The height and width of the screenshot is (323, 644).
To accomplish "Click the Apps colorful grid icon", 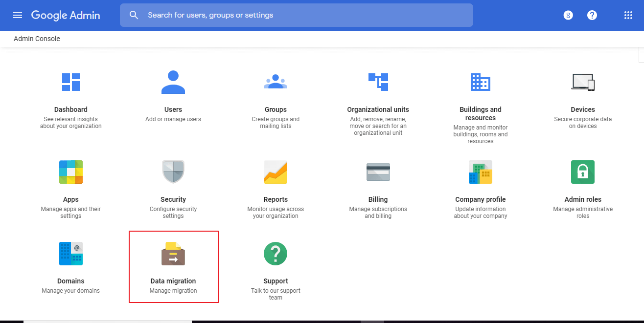I will pyautogui.click(x=71, y=172).
